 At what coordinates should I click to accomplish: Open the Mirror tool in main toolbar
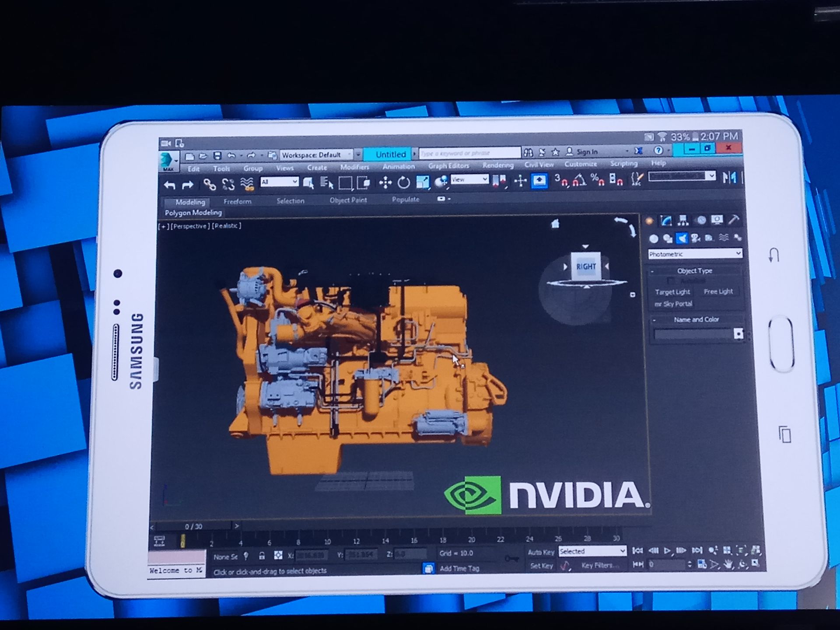pos(729,177)
